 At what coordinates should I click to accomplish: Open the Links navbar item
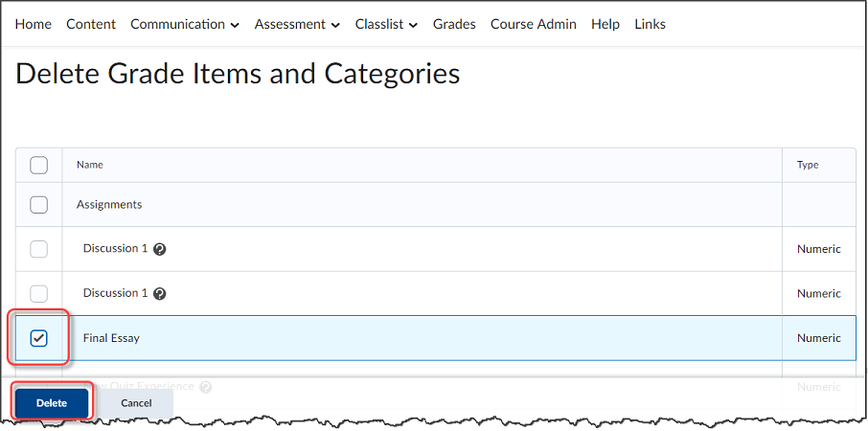(650, 24)
